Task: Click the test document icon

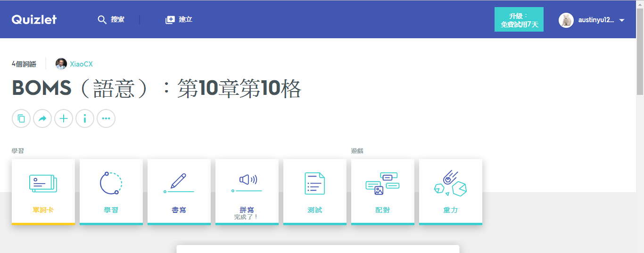Action: tap(315, 183)
